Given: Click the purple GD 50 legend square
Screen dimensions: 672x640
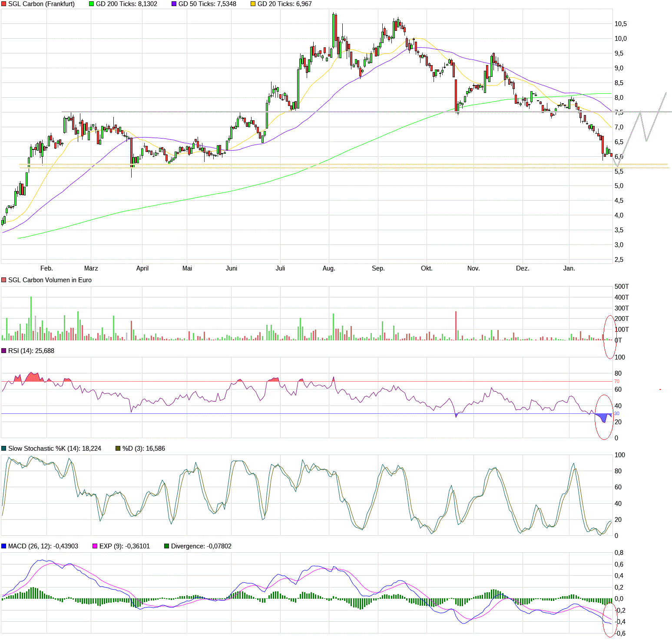Looking at the screenshot, I should (174, 4).
